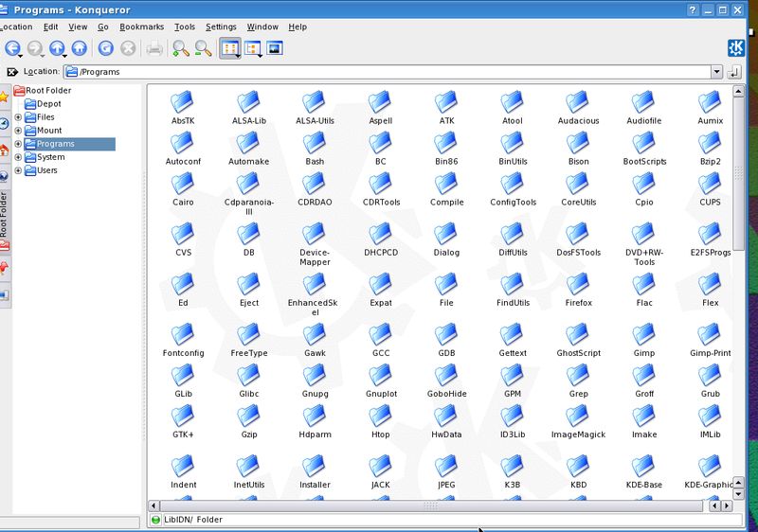Open Home Folder sidebar tab
Image resolution: width=758 pixels, height=532 pixels.
tap(4, 151)
